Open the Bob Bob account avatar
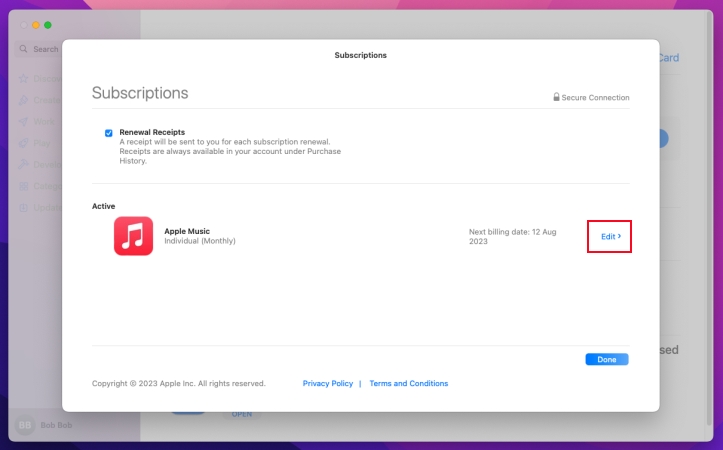723x450 pixels. (23, 426)
